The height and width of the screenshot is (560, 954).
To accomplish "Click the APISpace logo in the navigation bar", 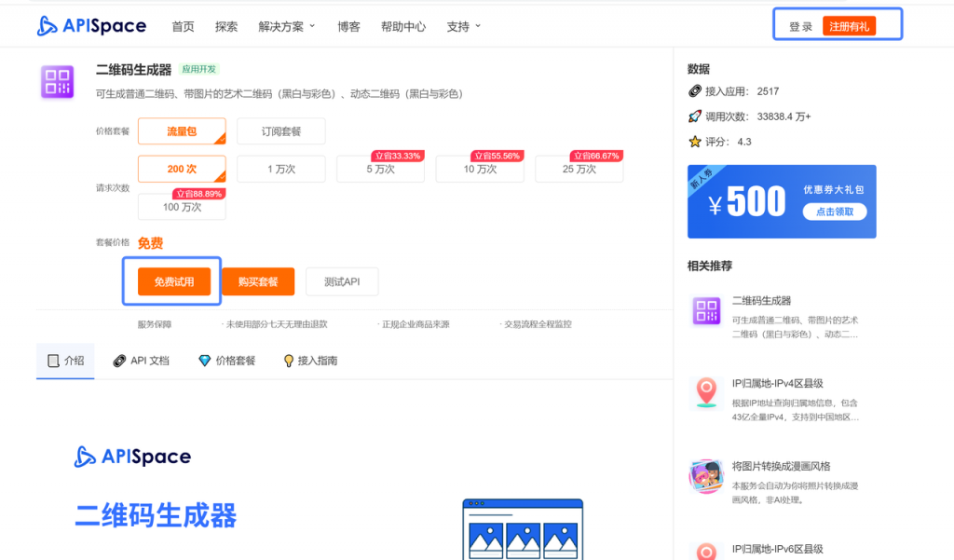I will pos(91,26).
